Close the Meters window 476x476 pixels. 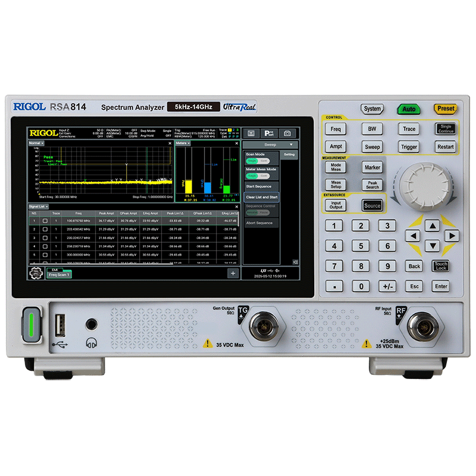click(x=237, y=143)
